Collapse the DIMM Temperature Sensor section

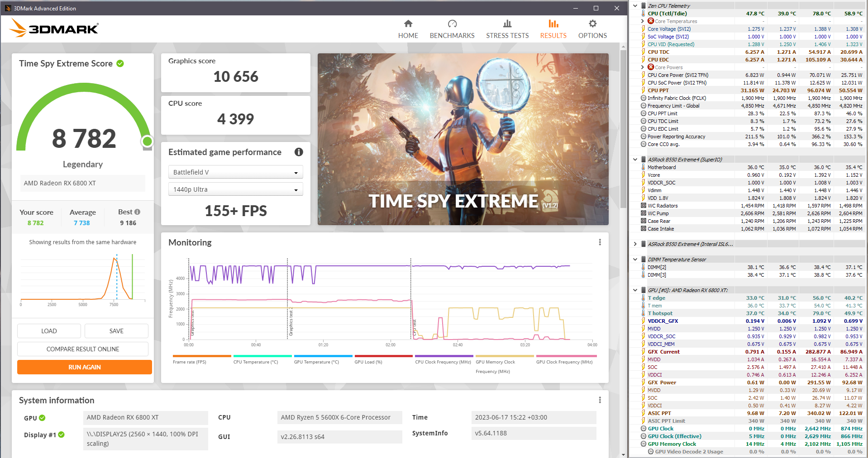635,260
